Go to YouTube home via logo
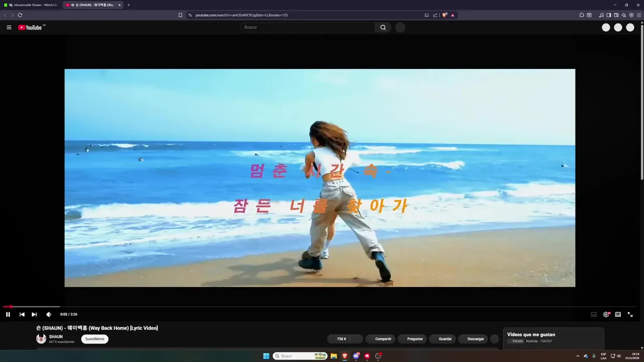644x362 pixels. point(31,27)
